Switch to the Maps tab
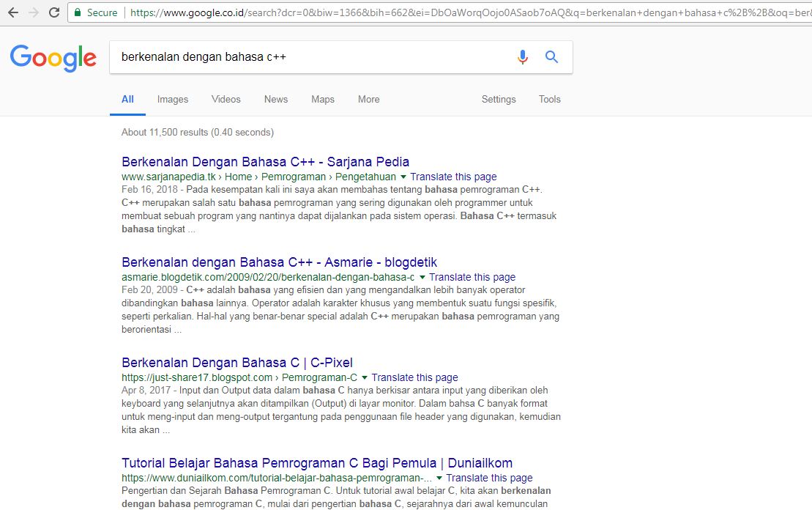Image resolution: width=812 pixels, height=510 pixels. pos(323,99)
